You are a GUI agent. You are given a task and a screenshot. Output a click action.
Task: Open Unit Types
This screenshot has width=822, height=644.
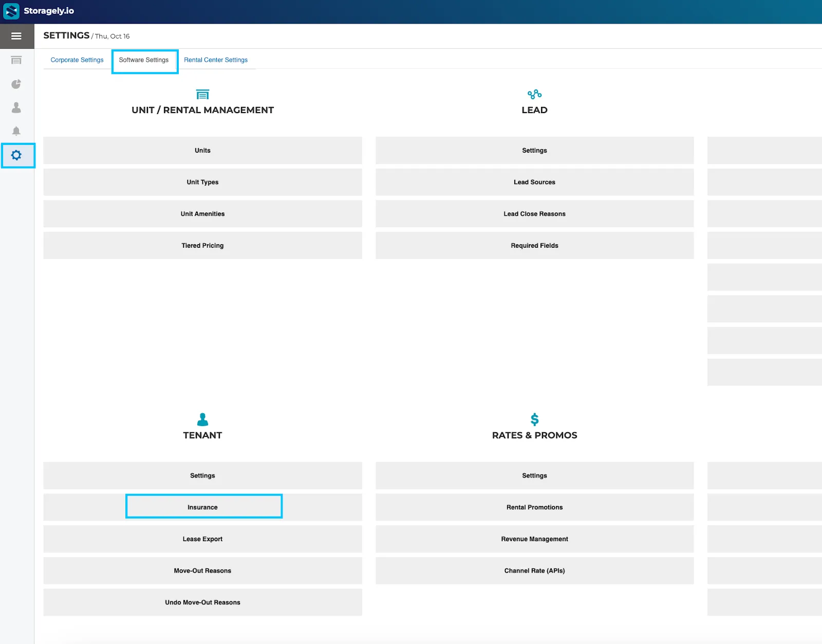point(202,182)
